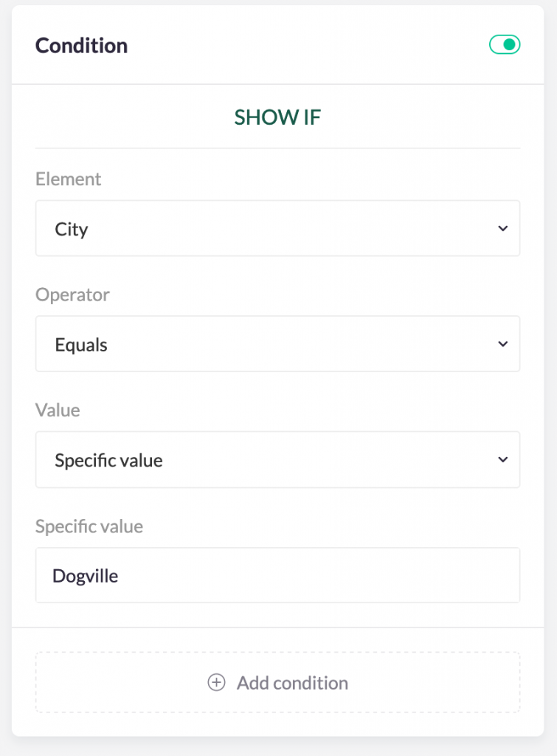Click the Dogville text in the input
The image size is (557, 756).
point(85,576)
